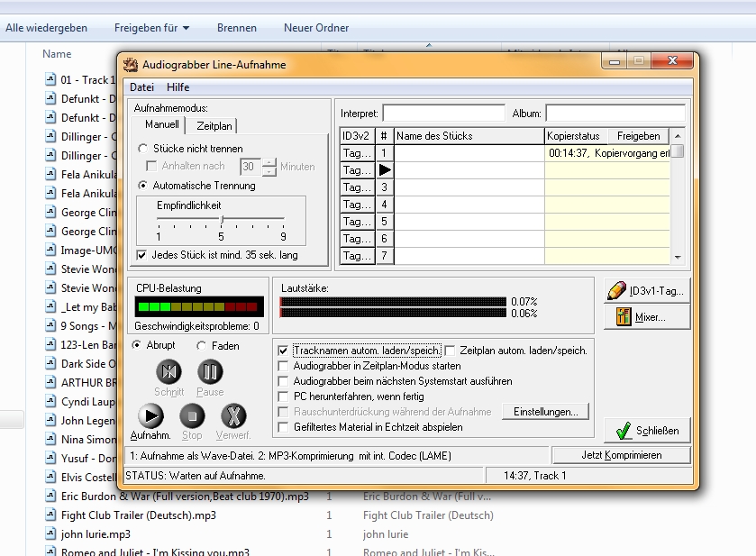The image size is (756, 556).
Task: Click the Stop recording button
Action: coord(192,416)
